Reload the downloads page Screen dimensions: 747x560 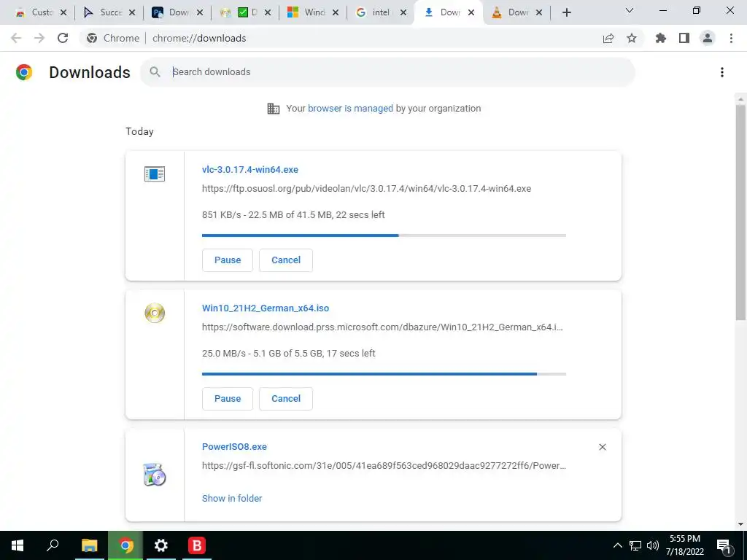63,38
